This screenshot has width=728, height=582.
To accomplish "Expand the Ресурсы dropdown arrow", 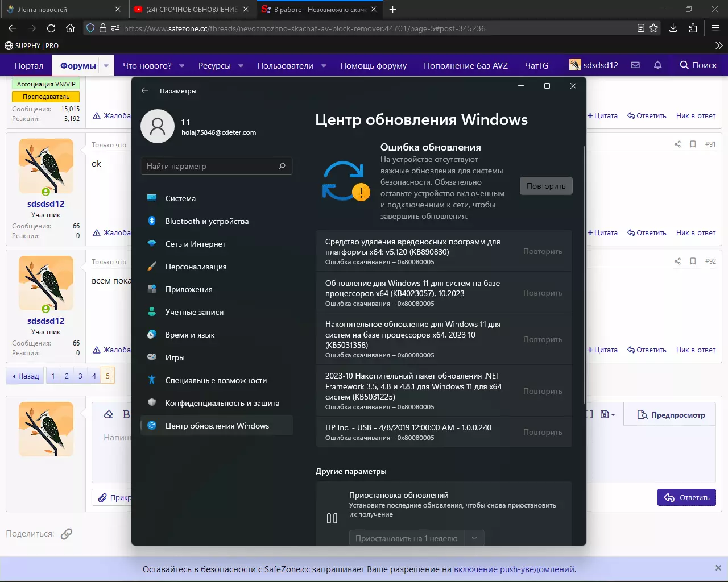I will click(x=241, y=65).
